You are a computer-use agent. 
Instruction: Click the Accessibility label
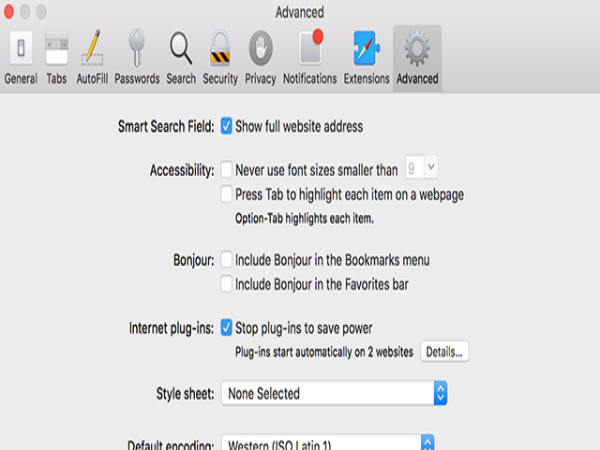[182, 170]
